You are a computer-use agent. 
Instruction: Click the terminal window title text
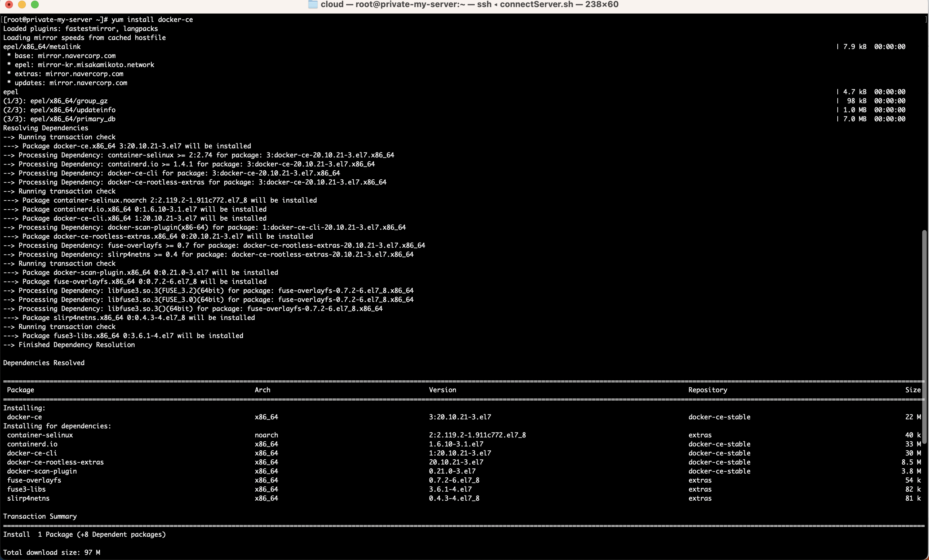coord(470,5)
